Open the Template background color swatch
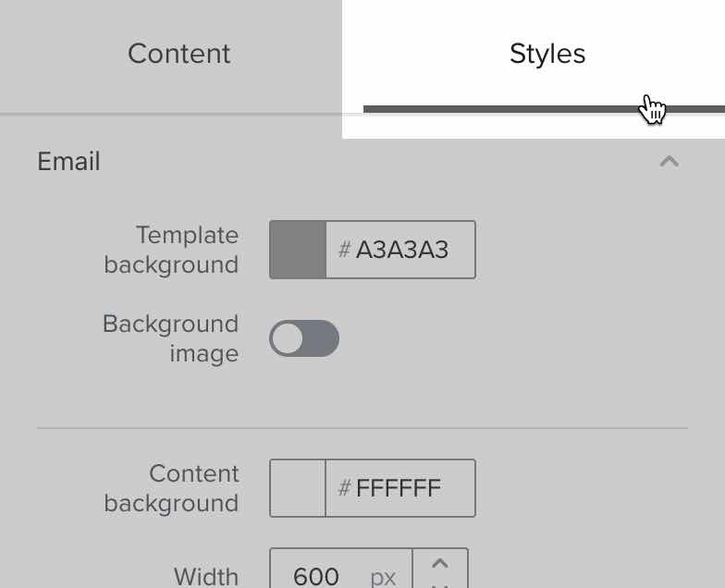Image resolution: width=725 pixels, height=588 pixels. [x=298, y=250]
